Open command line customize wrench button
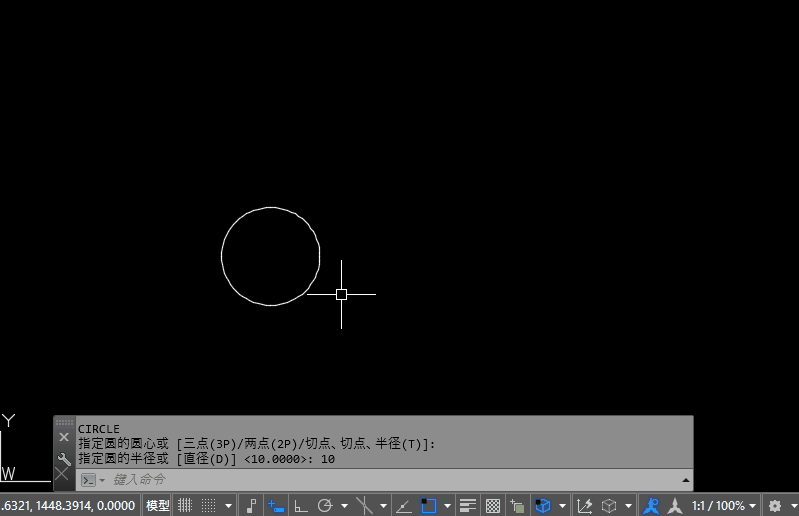Viewport: 799px width, 516px height. [64, 459]
